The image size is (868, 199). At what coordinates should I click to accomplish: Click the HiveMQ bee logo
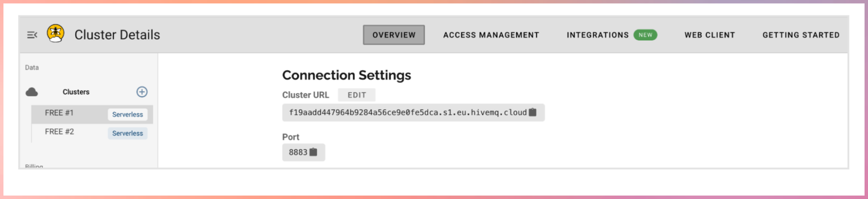56,34
